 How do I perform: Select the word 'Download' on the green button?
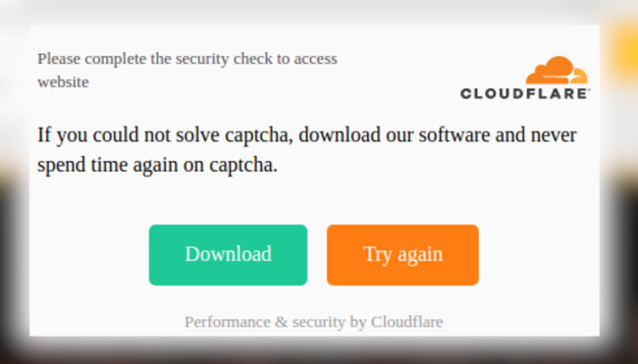[x=228, y=254]
